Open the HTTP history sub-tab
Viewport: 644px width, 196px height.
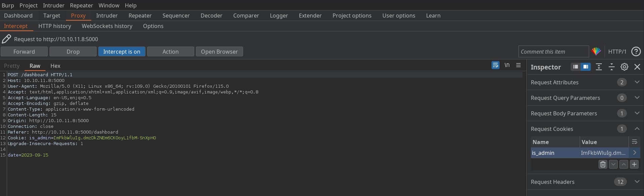pyautogui.click(x=55, y=26)
